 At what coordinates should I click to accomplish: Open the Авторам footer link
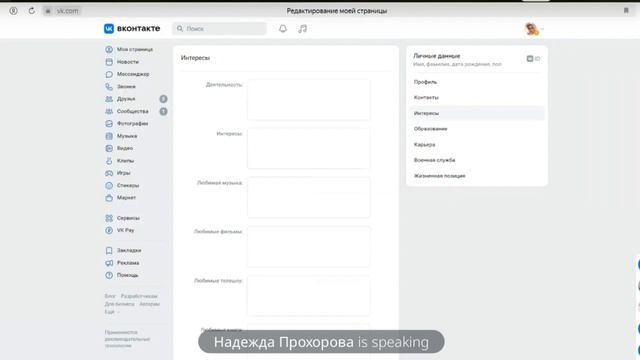tap(149, 304)
